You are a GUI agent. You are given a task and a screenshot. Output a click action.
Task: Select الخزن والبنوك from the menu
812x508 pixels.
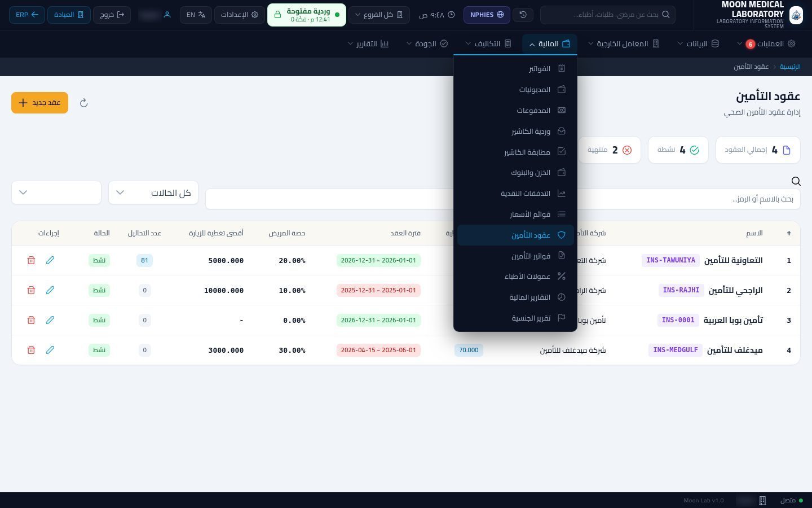pyautogui.click(x=515, y=173)
